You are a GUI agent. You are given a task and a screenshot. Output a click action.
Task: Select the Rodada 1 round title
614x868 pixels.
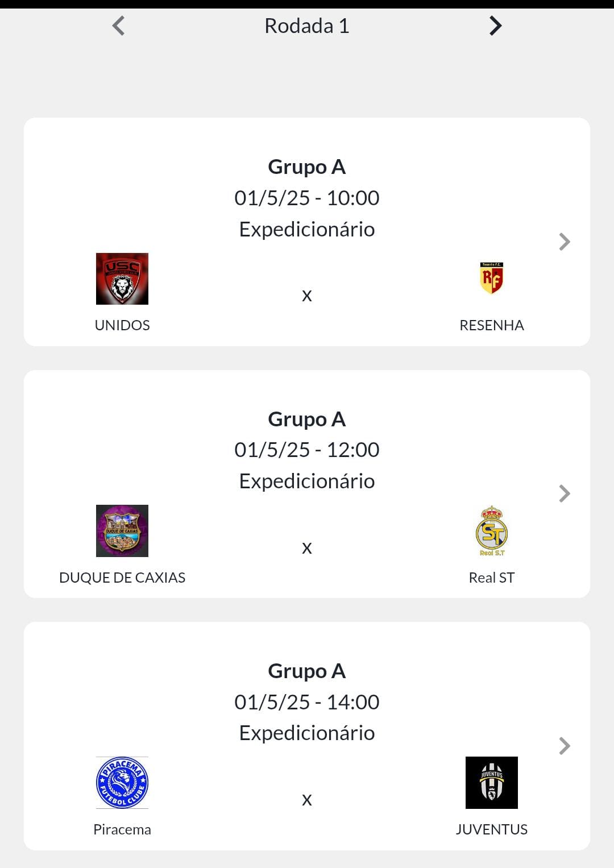[x=307, y=26]
